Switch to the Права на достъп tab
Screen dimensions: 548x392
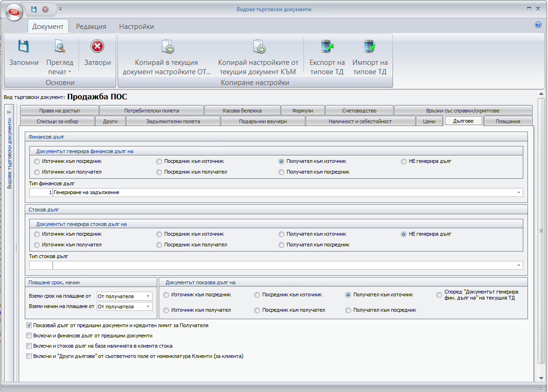(59, 111)
